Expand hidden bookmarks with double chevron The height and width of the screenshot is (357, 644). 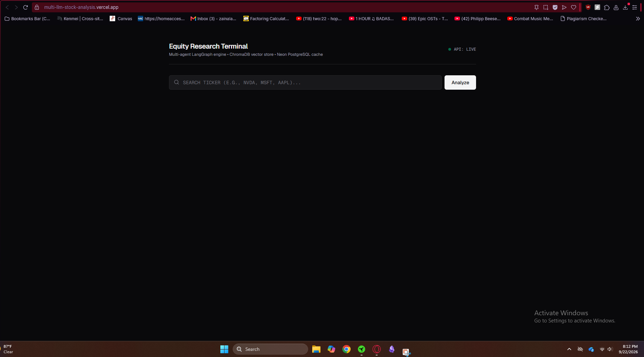(x=637, y=19)
